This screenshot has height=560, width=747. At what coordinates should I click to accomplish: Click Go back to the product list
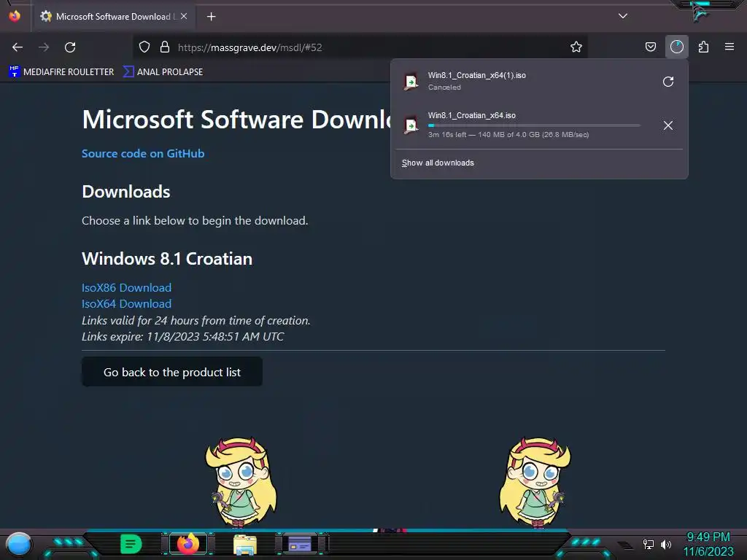[x=172, y=372]
